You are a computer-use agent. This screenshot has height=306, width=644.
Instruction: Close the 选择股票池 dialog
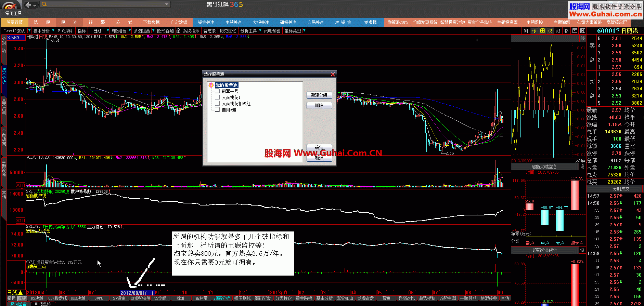pyautogui.click(x=333, y=74)
